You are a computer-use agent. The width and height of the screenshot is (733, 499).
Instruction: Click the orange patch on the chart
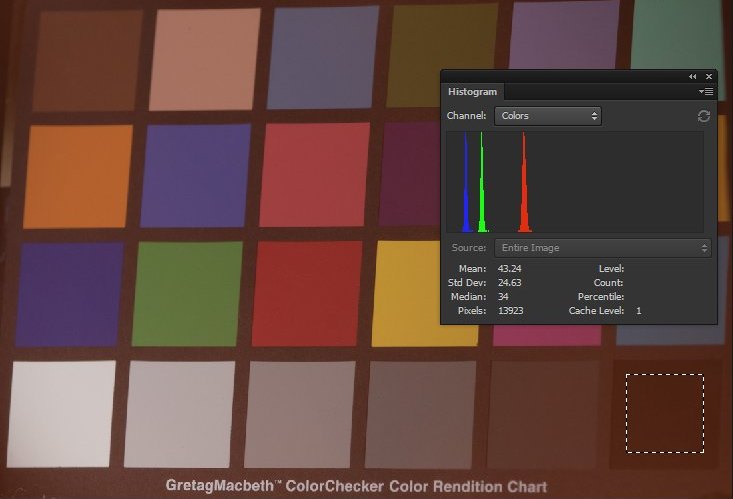click(78, 176)
